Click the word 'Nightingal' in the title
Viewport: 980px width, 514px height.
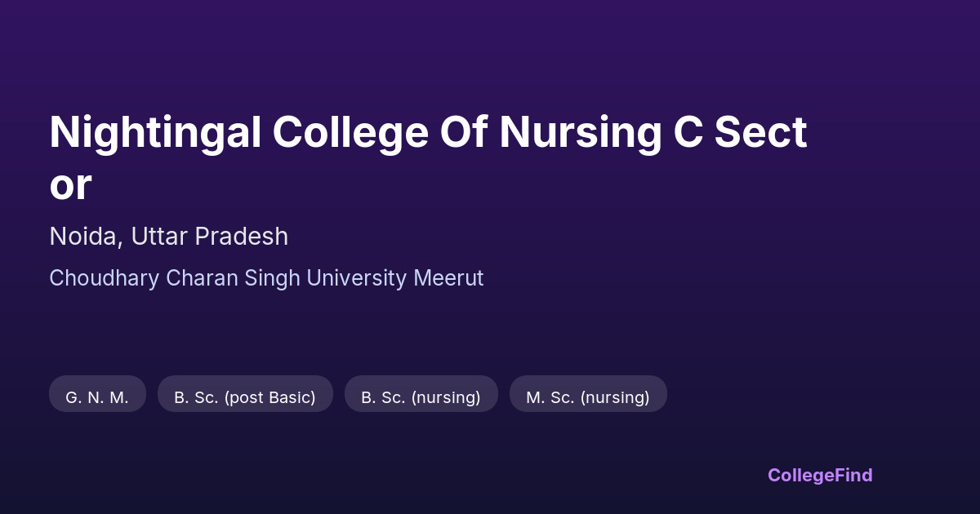click(155, 133)
